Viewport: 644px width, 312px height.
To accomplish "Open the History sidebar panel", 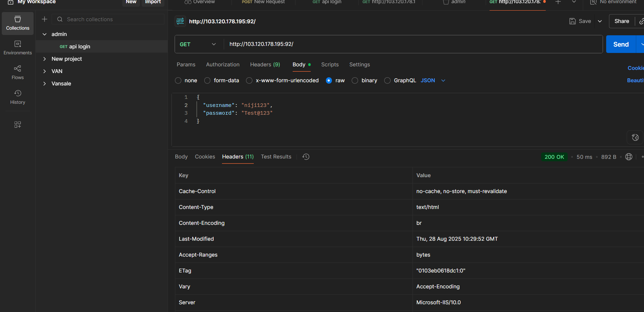I will tap(18, 97).
